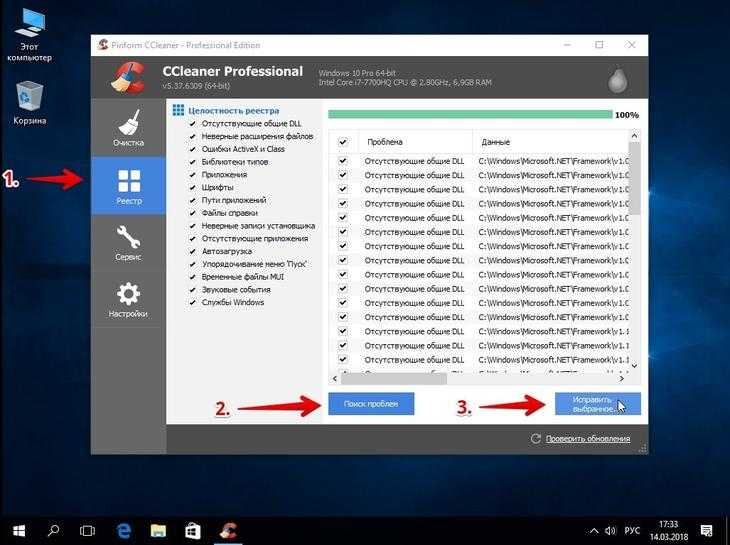This screenshot has width=730, height=545.
Task: Show hidden tray icons chevron
Action: pos(594,531)
